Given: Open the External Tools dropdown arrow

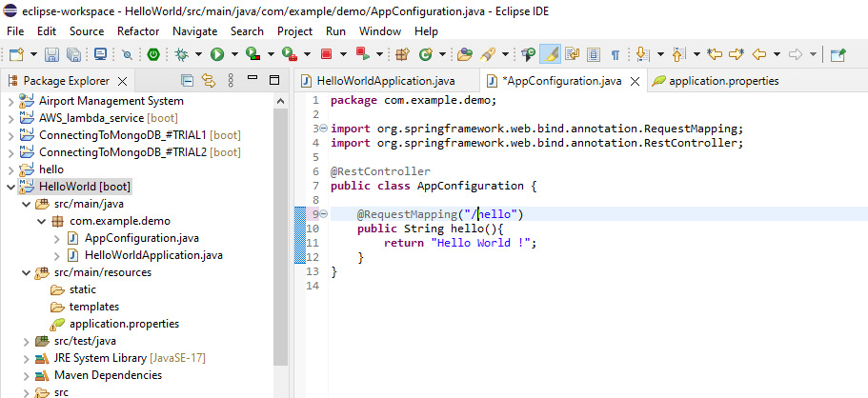Looking at the screenshot, I should (x=307, y=54).
